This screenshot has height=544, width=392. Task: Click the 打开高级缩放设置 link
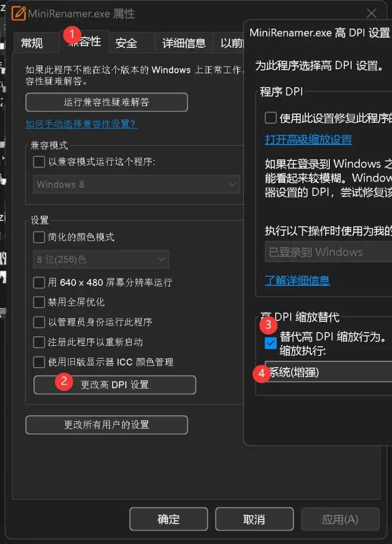[x=308, y=140]
